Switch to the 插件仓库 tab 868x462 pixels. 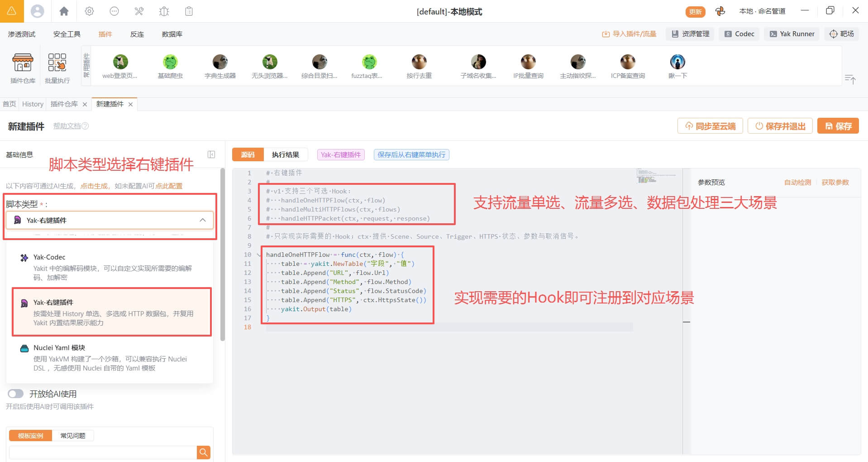click(x=64, y=104)
